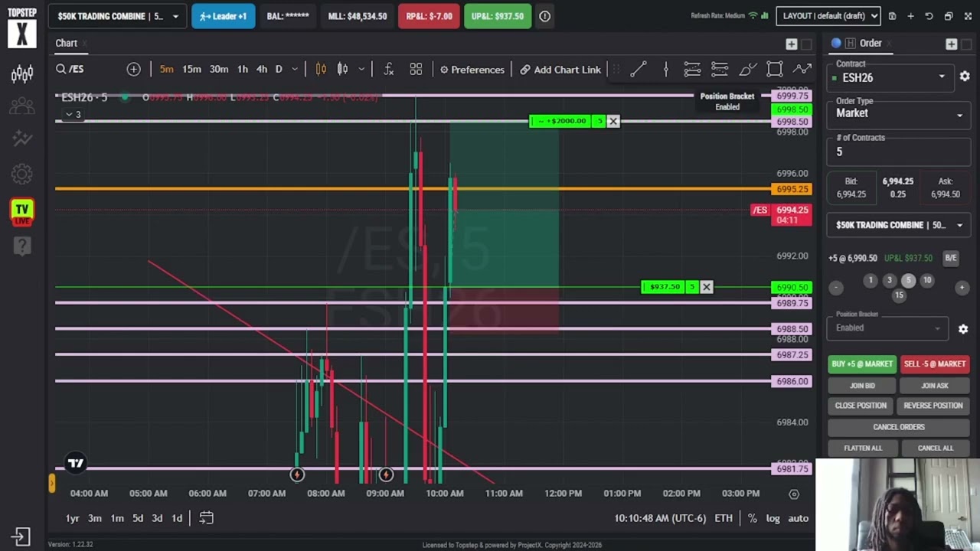Switch to the 1h timeframe
Image resolution: width=980 pixels, height=551 pixels.
pyautogui.click(x=243, y=70)
